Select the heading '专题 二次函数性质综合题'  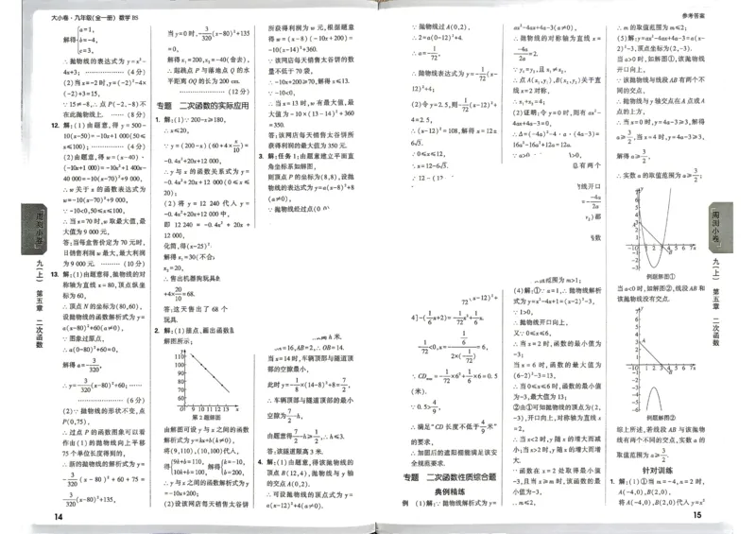point(450,477)
